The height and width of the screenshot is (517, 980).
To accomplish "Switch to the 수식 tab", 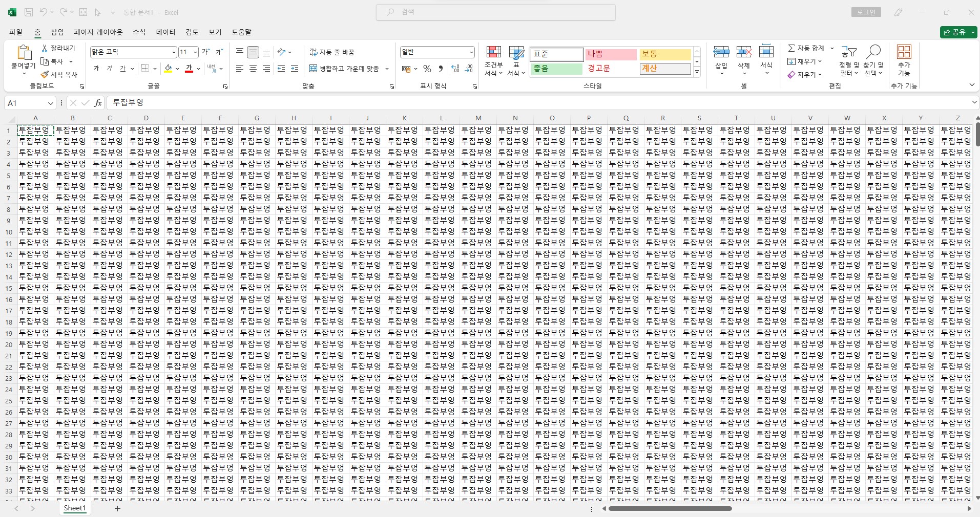I will pos(139,32).
